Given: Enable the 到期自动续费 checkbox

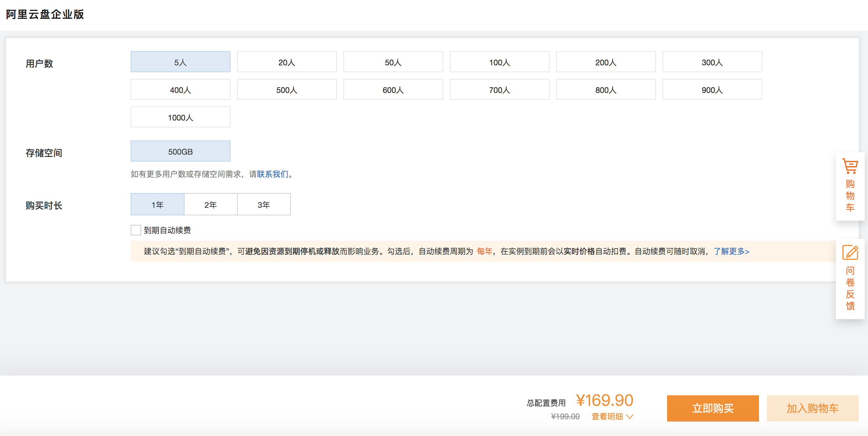Looking at the screenshot, I should pos(136,230).
